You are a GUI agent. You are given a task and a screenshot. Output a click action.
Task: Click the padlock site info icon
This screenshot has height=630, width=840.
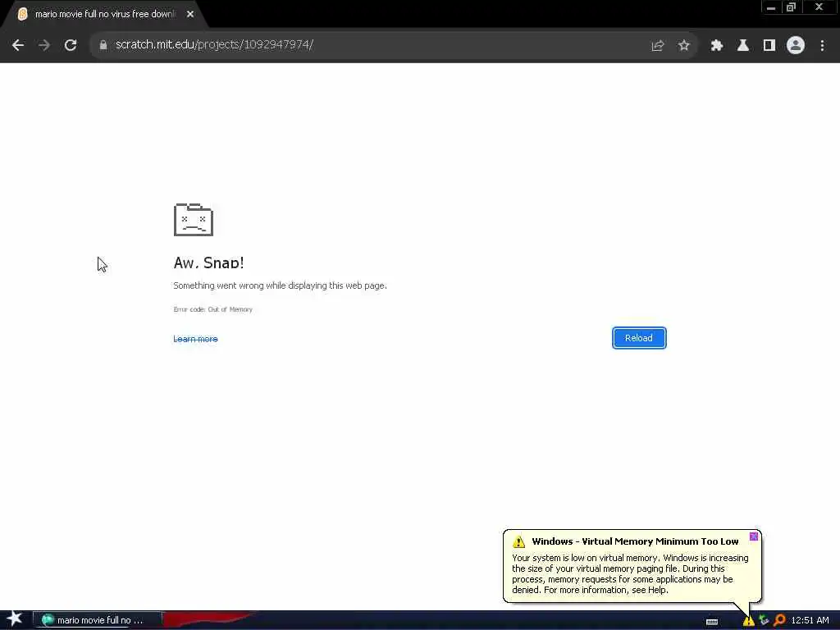tap(103, 45)
